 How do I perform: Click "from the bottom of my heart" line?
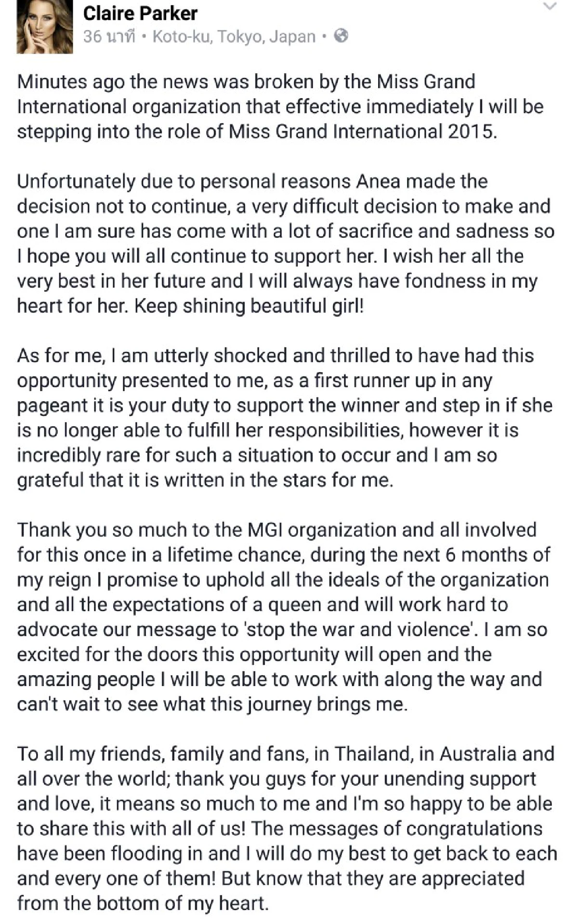142,903
